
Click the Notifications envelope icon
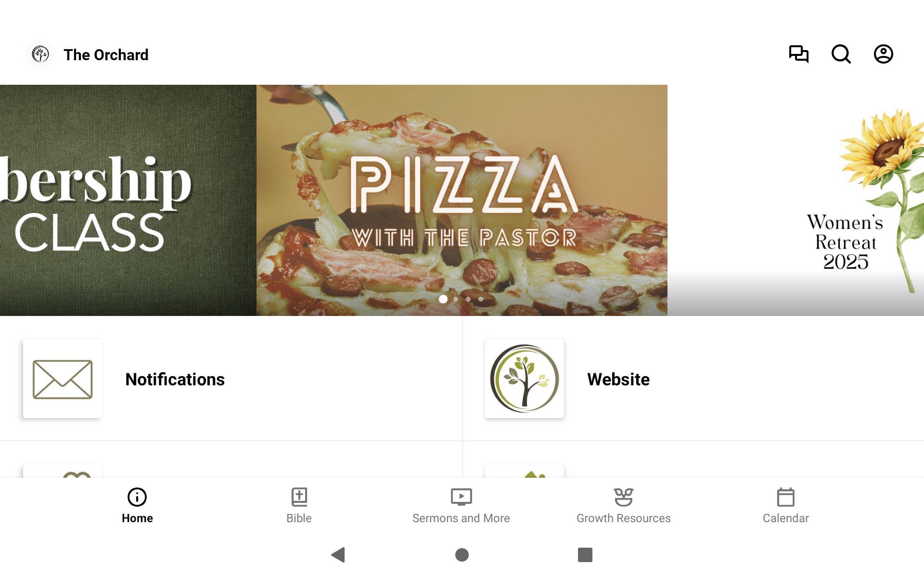point(63,379)
